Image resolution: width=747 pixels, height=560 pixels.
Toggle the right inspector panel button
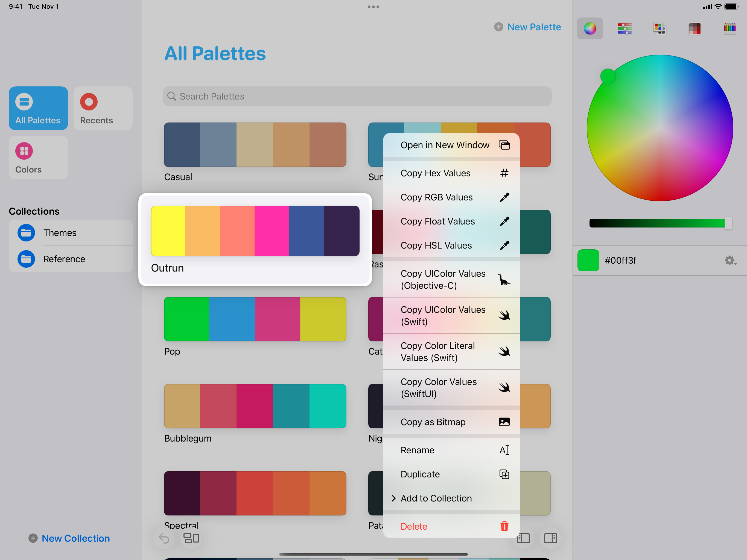coord(550,538)
